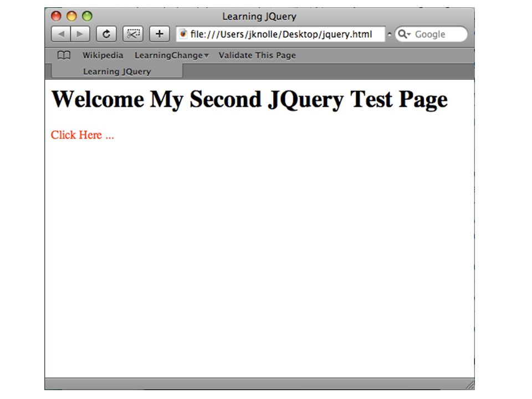Click the window resize grip in the corner

point(470,385)
